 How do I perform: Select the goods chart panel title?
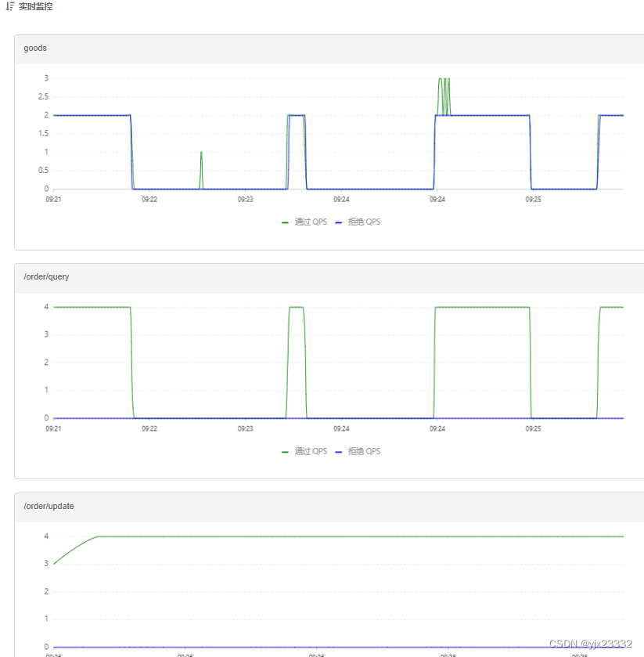click(x=35, y=49)
